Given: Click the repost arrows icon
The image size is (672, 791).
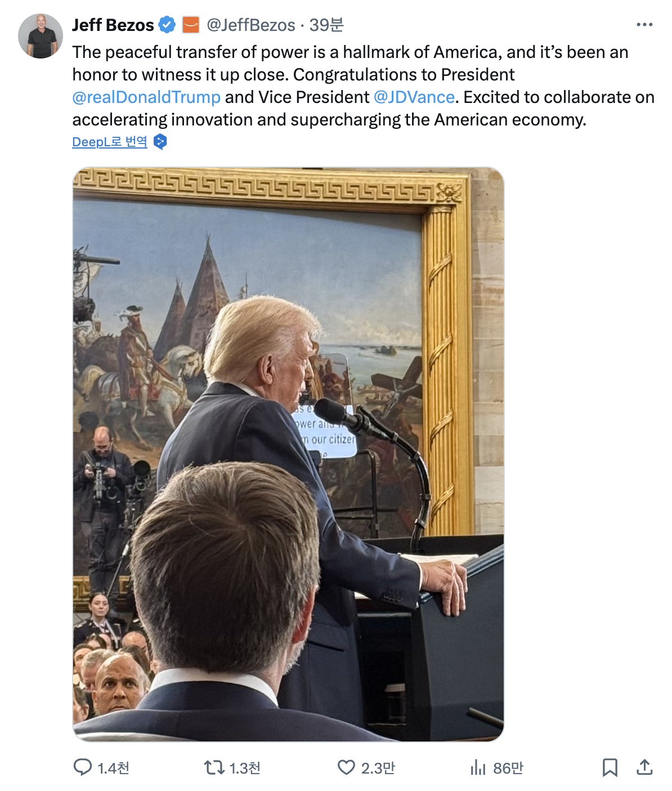Looking at the screenshot, I should [214, 767].
